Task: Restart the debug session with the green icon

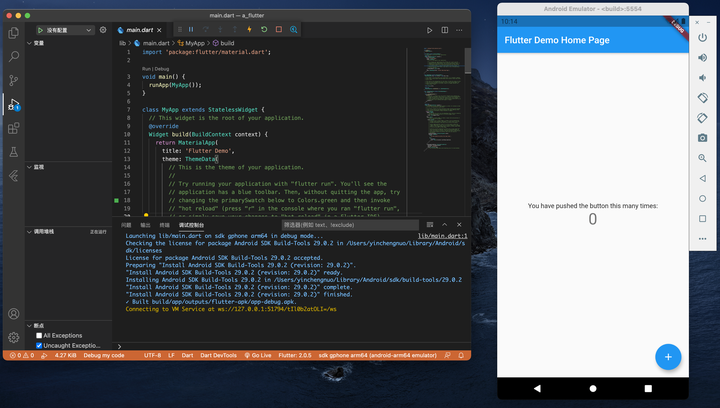Action: point(264,29)
